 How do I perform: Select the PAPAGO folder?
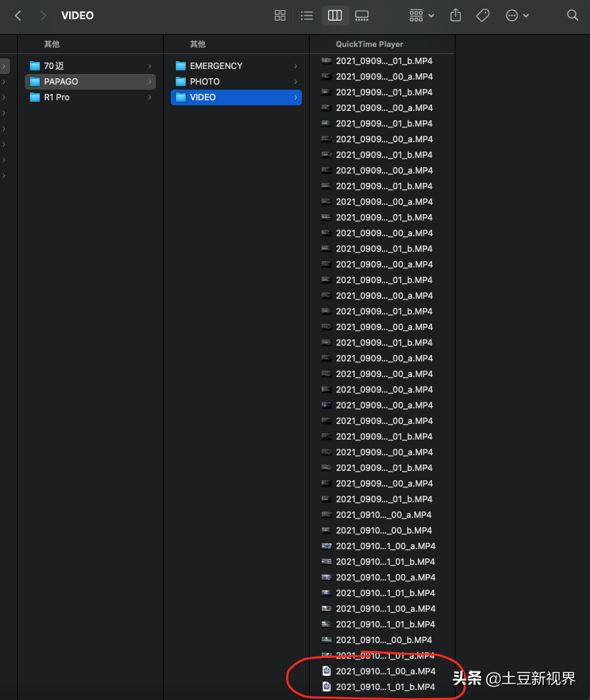61,82
